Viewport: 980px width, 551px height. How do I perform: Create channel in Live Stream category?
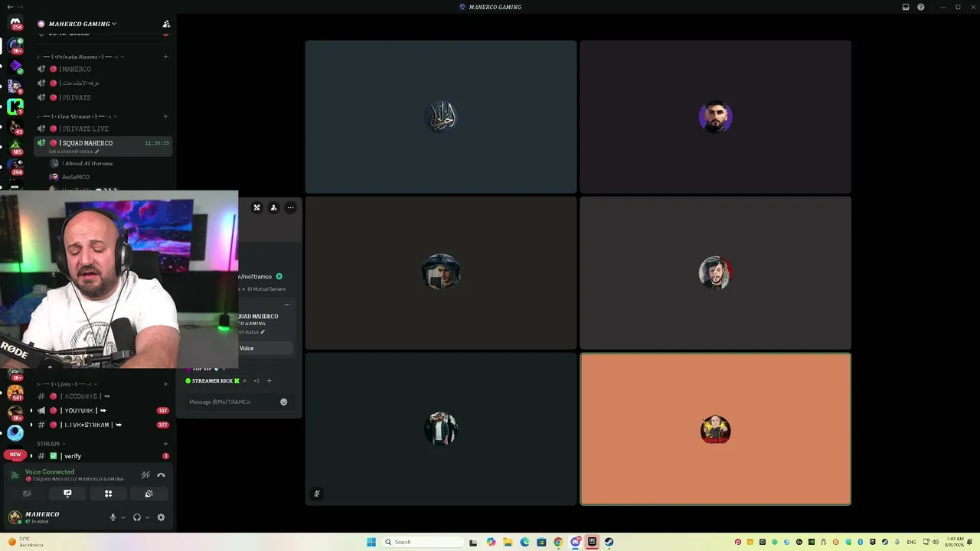coord(165,116)
